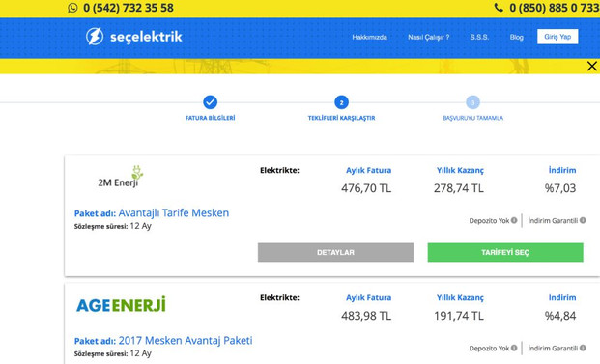
Task: Go to the FATURA BİLGİLERİ step label
Action: (210, 118)
